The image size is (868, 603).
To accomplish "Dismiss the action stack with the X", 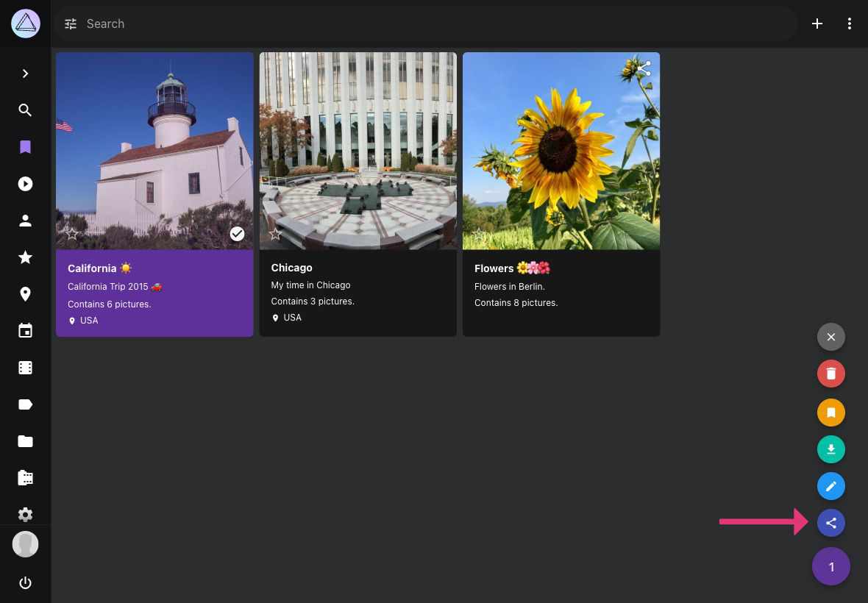I will tap(830, 337).
